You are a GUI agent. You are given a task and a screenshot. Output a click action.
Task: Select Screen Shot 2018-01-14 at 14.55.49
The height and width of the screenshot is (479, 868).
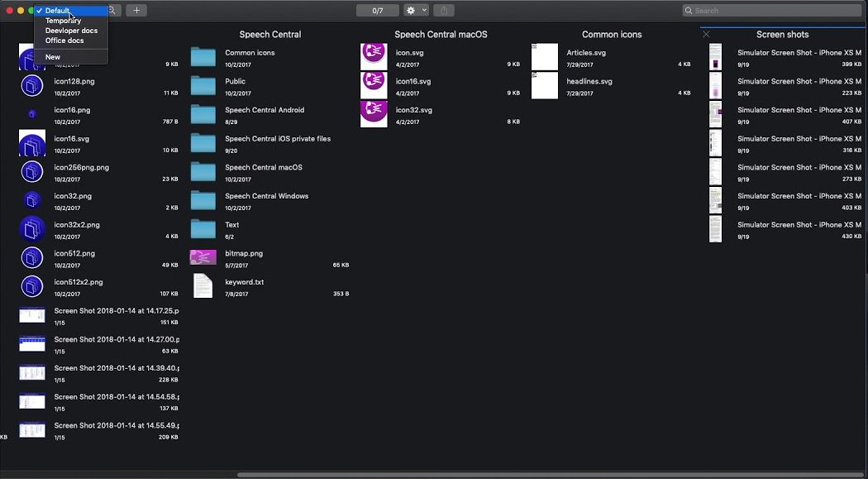(x=98, y=431)
